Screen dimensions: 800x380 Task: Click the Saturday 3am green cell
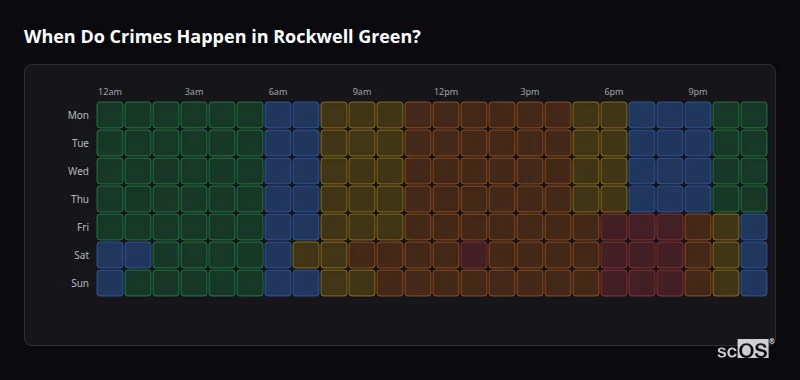(194, 255)
